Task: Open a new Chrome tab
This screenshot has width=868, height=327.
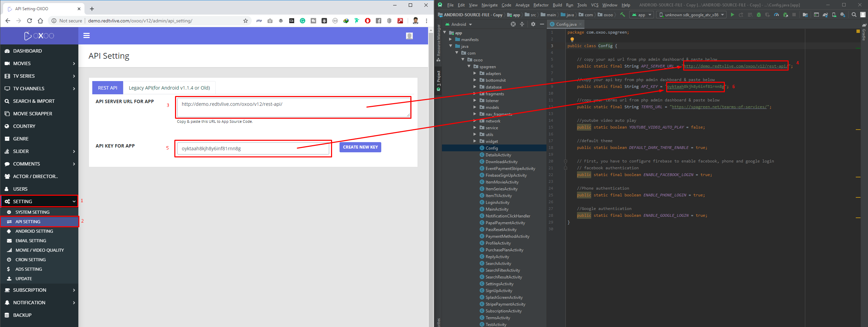Action: [x=92, y=9]
